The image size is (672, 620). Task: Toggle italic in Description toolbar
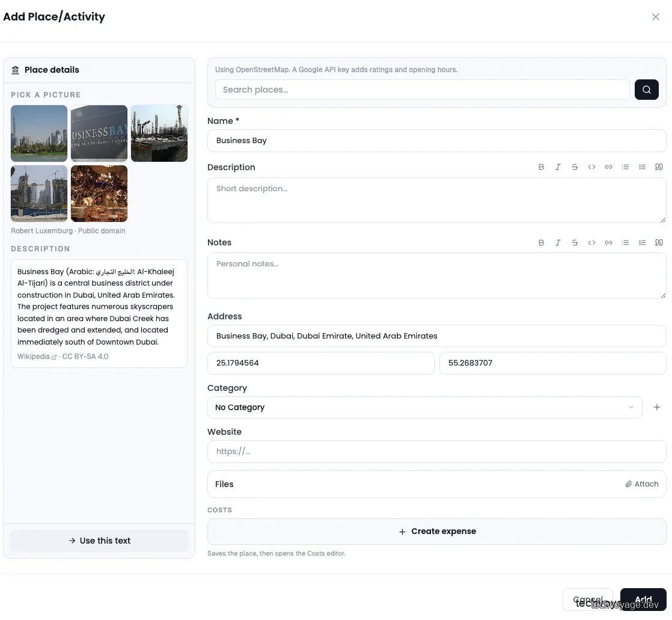[x=558, y=167]
